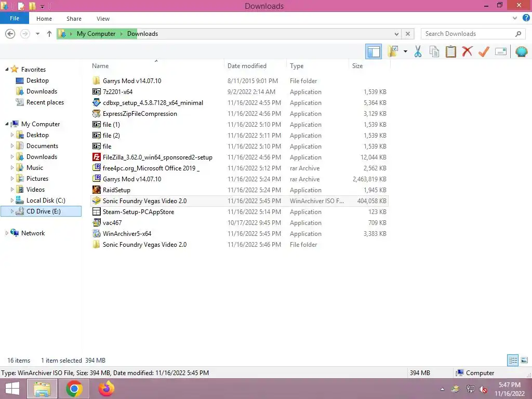Viewport: 532px width, 399px height.
Task: Select the vac467 application icon
Action: (x=96, y=222)
